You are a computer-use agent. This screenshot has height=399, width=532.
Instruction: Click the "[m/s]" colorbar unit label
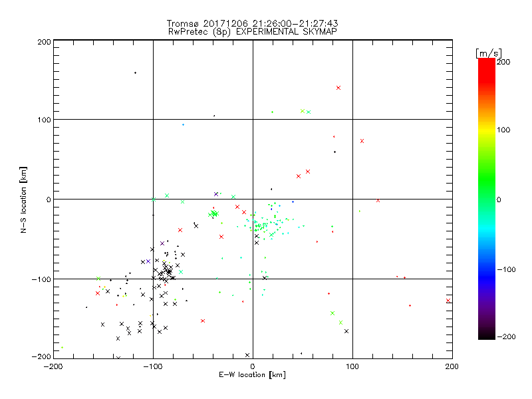489,53
